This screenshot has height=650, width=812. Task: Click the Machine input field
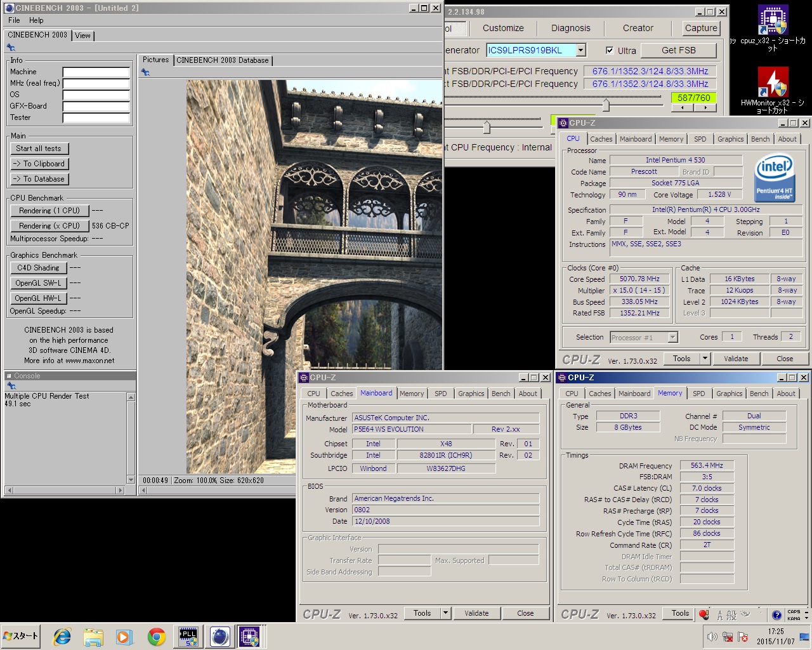pos(96,72)
